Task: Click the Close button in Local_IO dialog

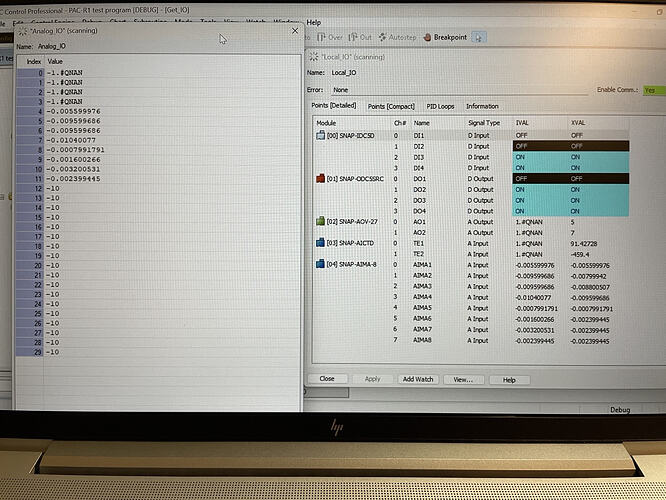Action: (x=327, y=379)
